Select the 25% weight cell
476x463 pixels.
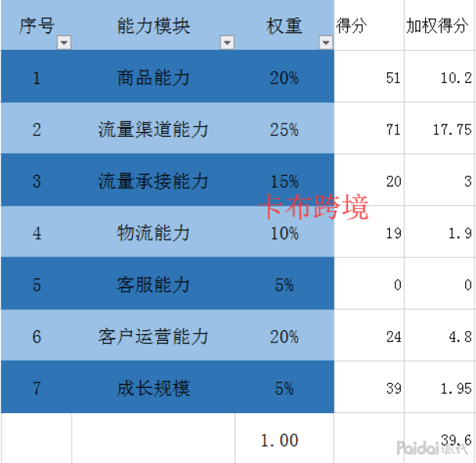click(283, 129)
